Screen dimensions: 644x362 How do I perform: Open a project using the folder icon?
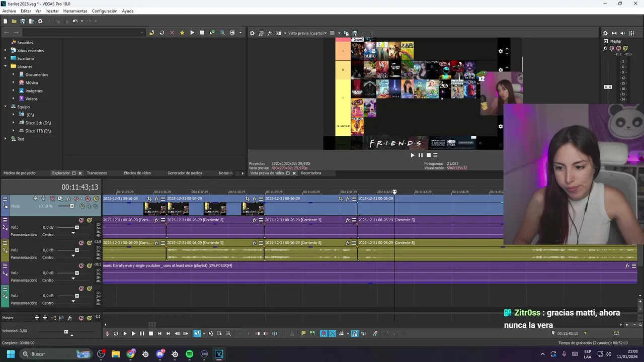click(x=14, y=21)
